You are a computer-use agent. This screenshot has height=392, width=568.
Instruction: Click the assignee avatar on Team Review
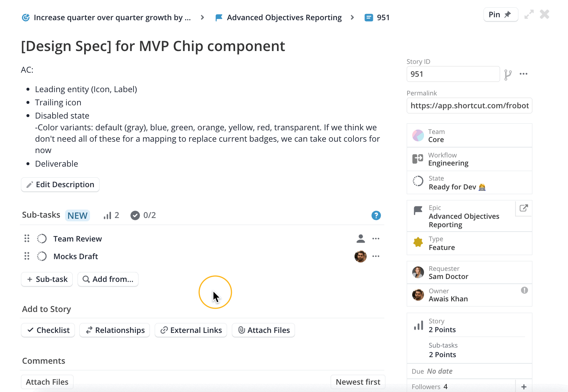360,239
